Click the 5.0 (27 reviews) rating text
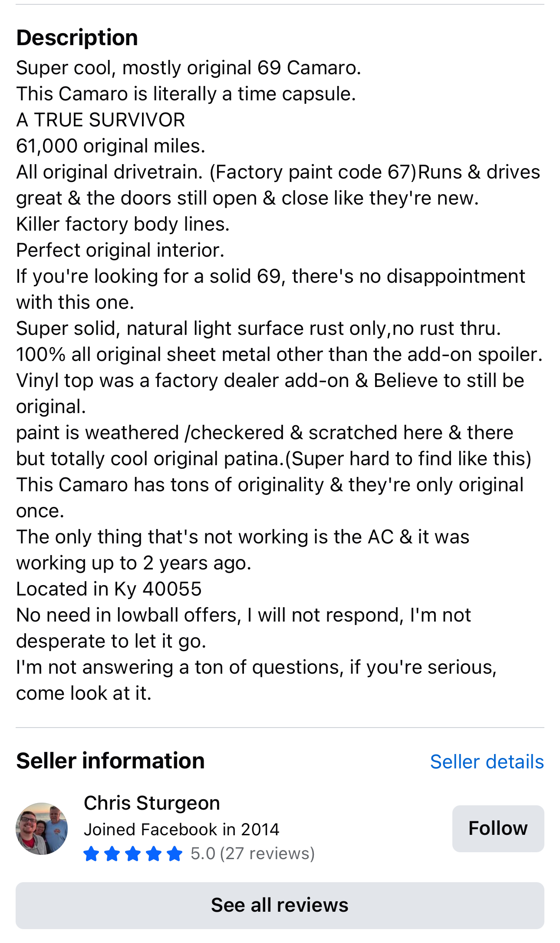This screenshot has width=560, height=943. [x=253, y=854]
